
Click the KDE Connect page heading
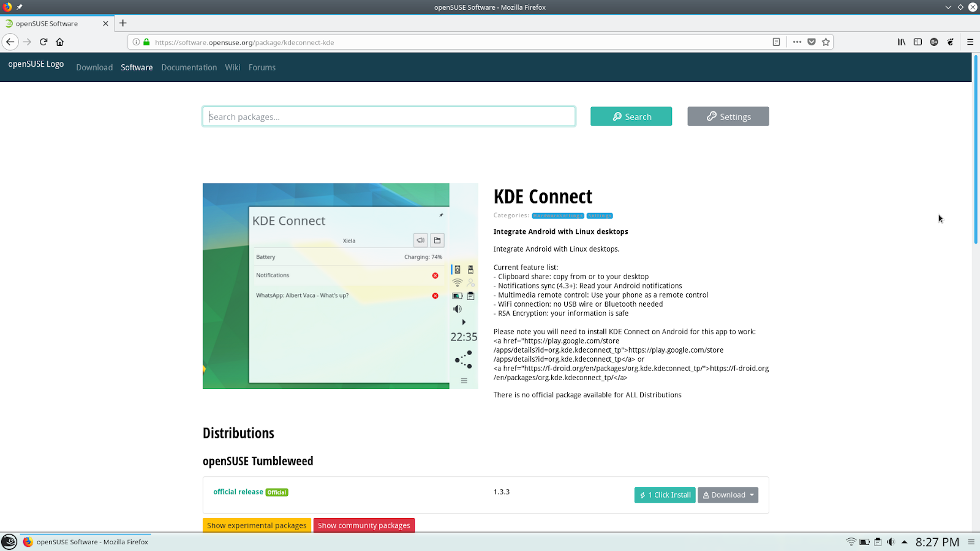coord(543,197)
